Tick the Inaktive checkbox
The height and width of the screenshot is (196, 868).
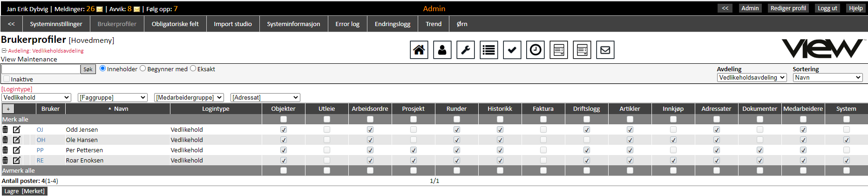[x=7, y=79]
